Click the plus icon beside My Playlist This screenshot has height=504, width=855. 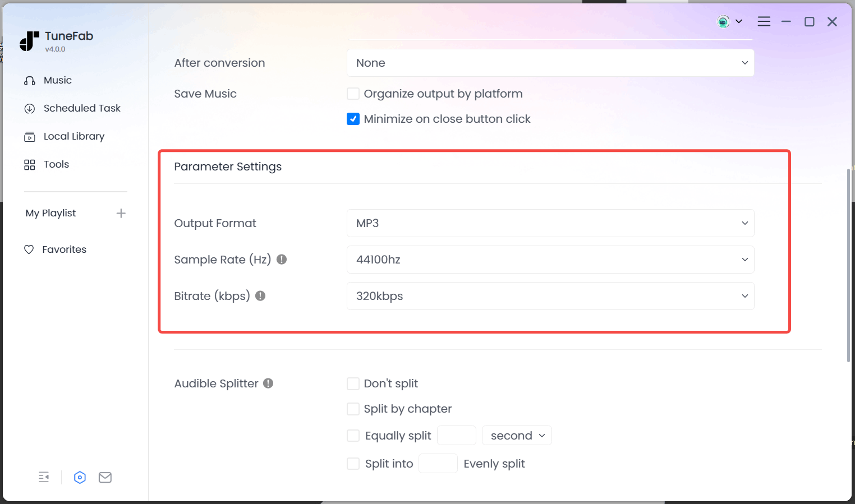click(x=121, y=213)
